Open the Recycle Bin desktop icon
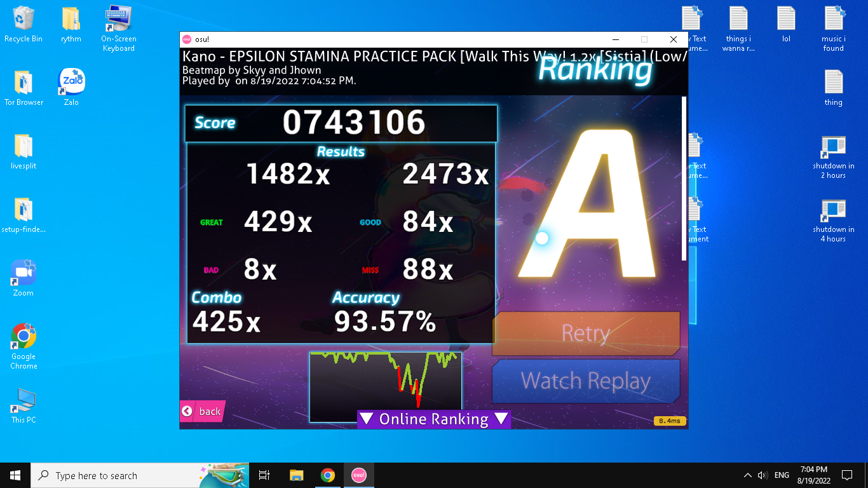This screenshot has height=488, width=868. pyautogui.click(x=24, y=24)
